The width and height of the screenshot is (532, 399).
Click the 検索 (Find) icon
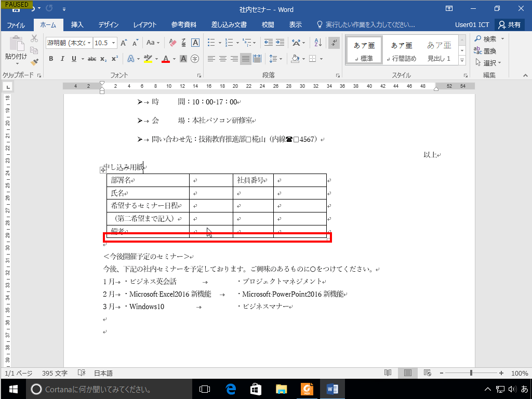tap(486, 38)
